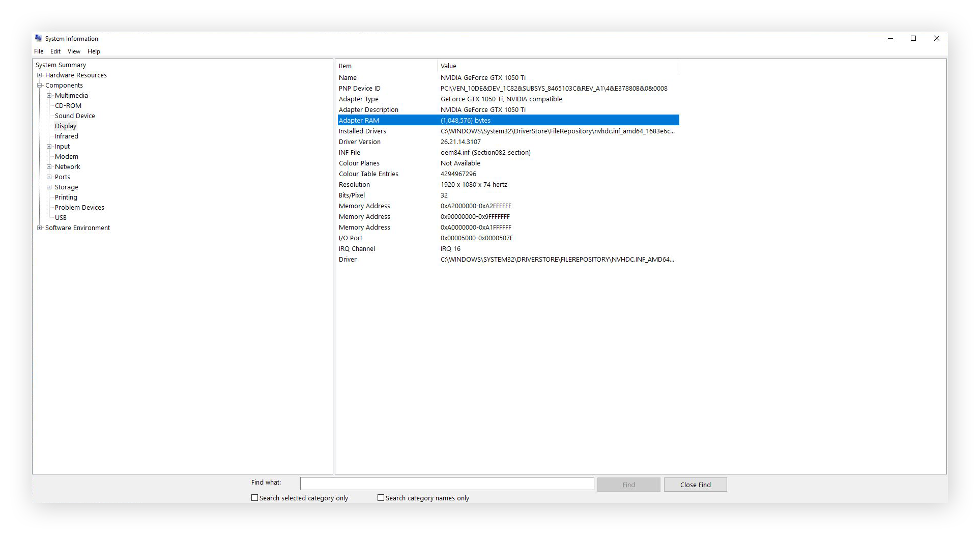Open the View menu

tap(74, 51)
